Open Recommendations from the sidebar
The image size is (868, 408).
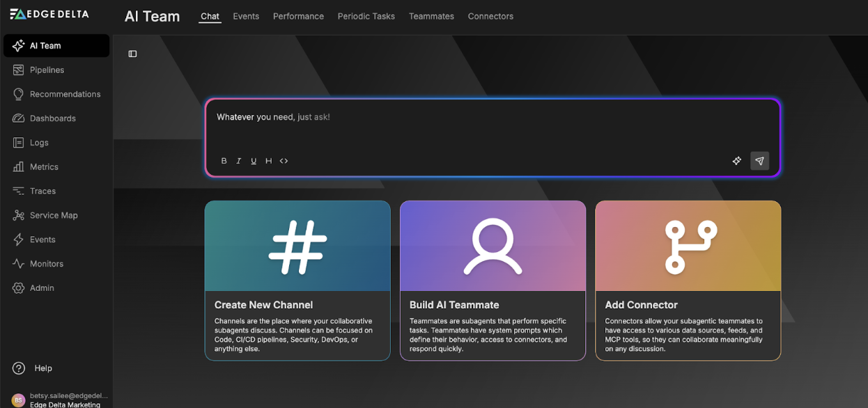(64, 93)
